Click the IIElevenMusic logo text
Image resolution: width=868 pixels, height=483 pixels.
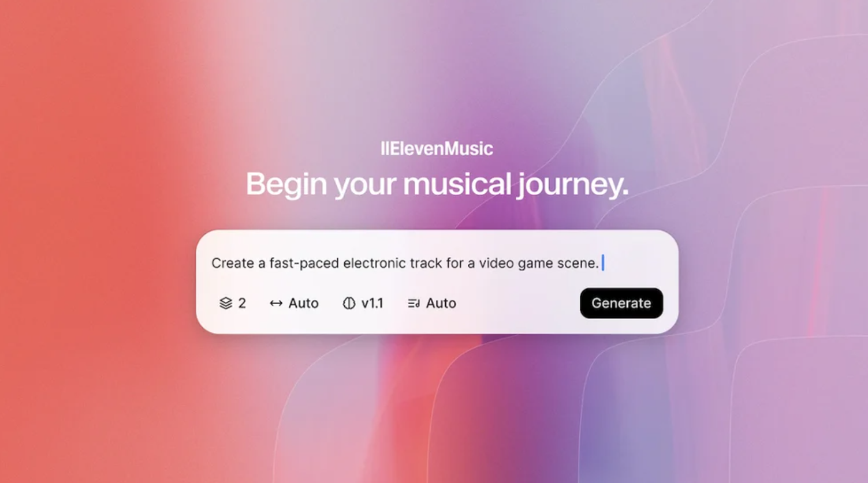437,148
